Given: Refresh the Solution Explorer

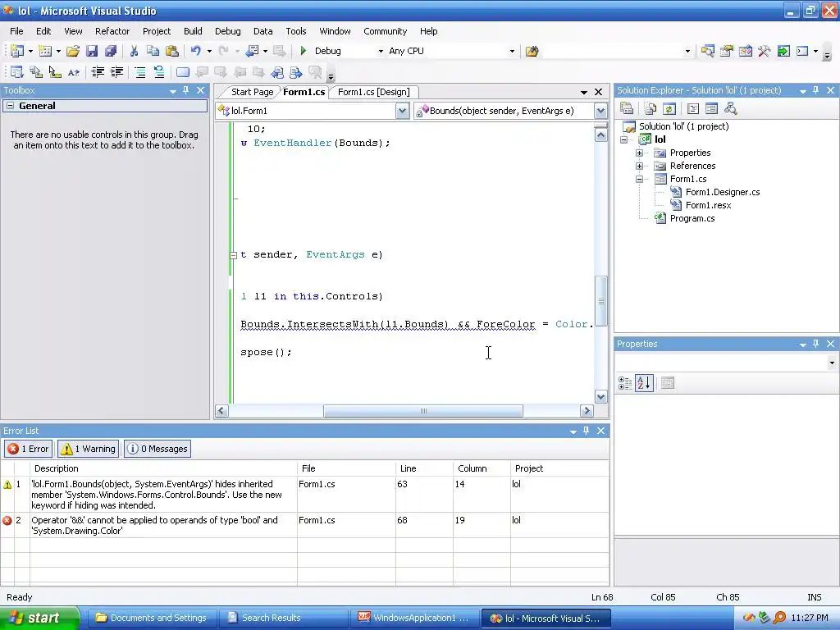Looking at the screenshot, I should tap(669, 109).
